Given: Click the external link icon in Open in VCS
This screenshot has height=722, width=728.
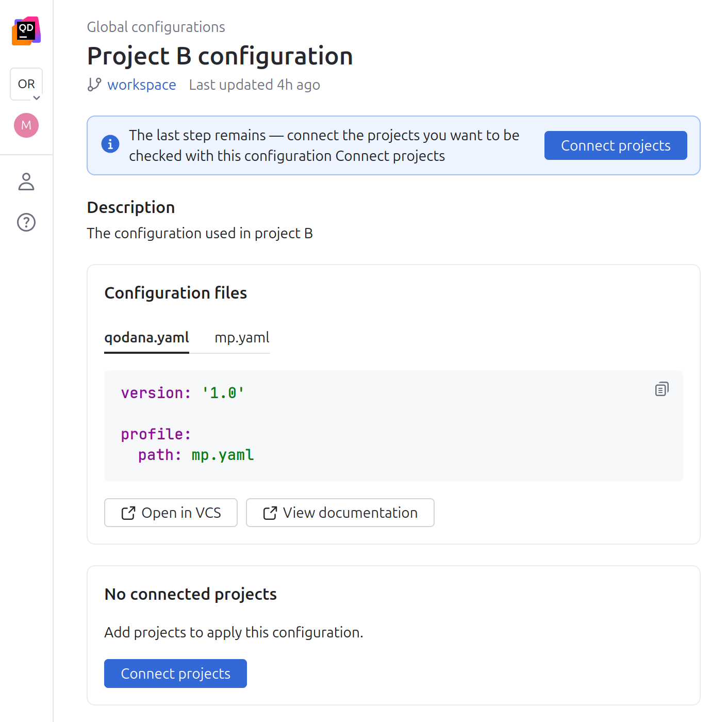Looking at the screenshot, I should [x=129, y=513].
